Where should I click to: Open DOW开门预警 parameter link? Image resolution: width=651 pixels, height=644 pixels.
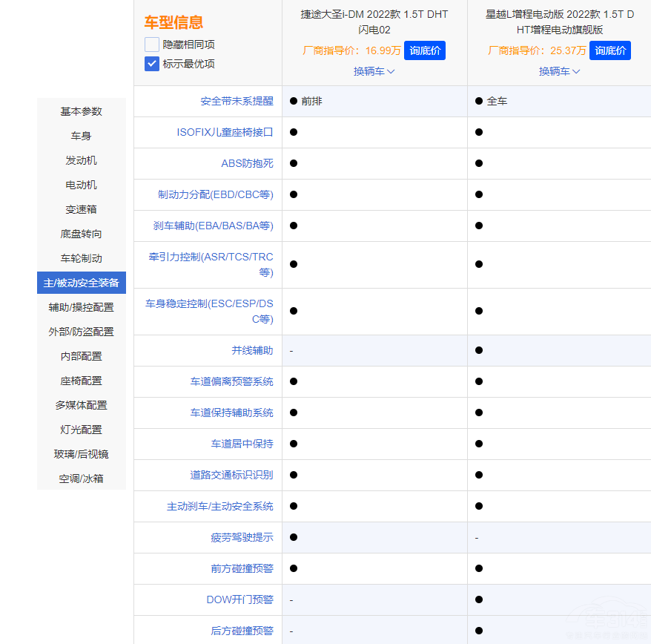tap(239, 599)
